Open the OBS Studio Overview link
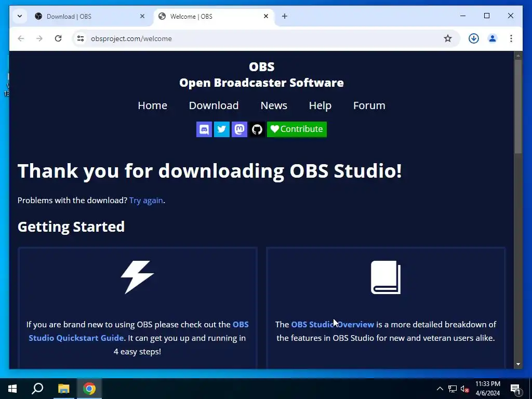The width and height of the screenshot is (532, 399). point(332,324)
